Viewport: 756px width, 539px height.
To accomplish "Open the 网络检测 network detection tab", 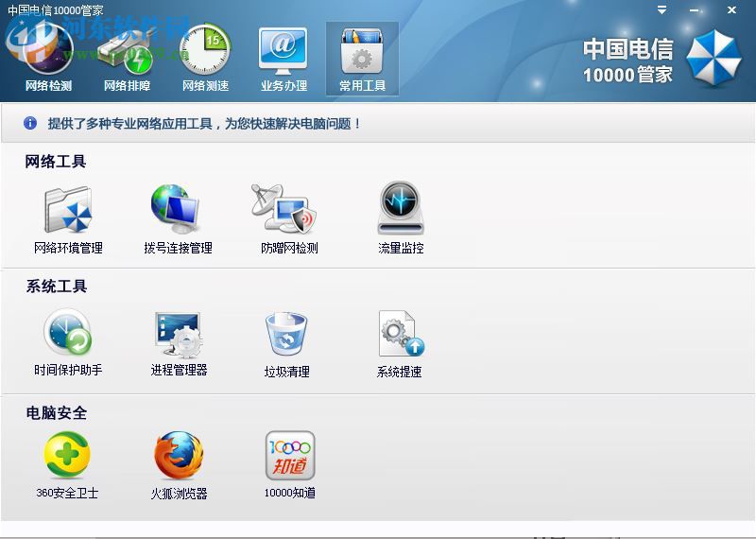I will [48, 58].
